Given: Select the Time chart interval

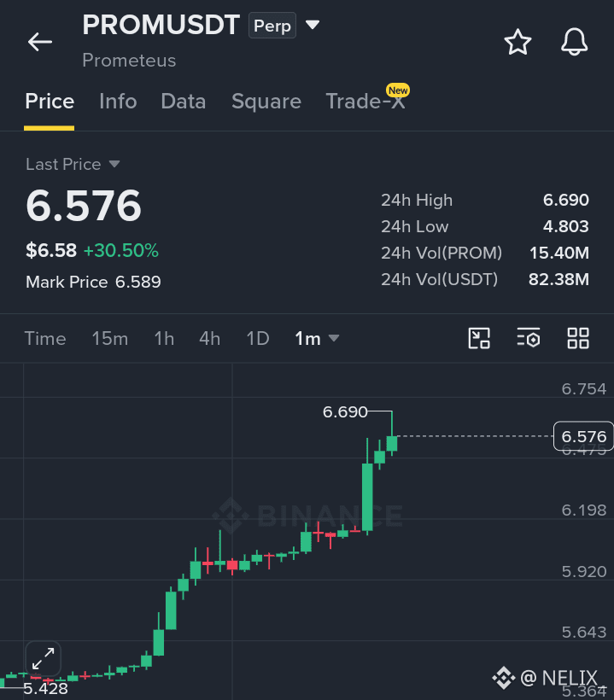Looking at the screenshot, I should [45, 338].
